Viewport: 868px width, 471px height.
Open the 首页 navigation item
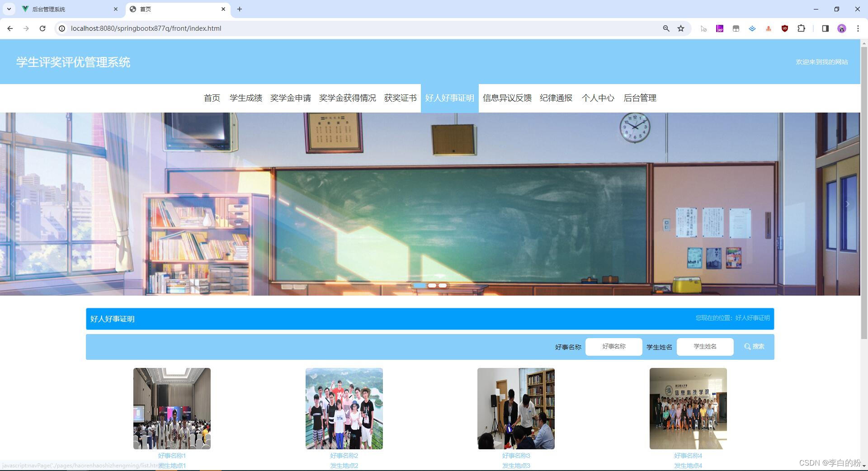pyautogui.click(x=212, y=98)
